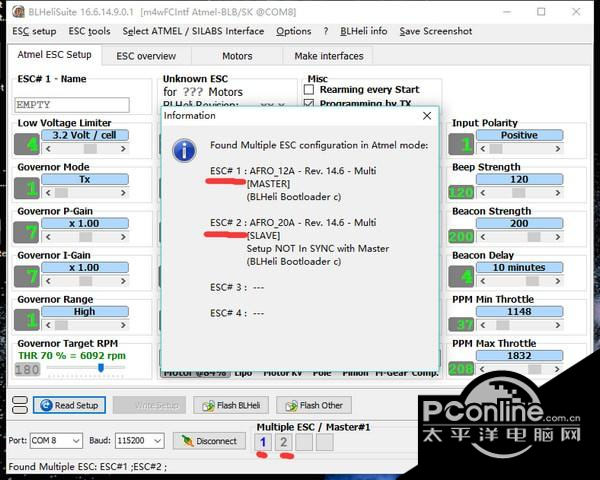600x480 pixels.
Task: Close the Information dialog
Action: tap(427, 116)
